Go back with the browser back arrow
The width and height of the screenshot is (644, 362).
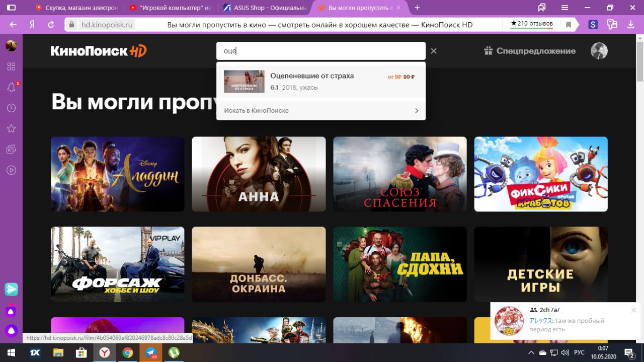coord(13,24)
